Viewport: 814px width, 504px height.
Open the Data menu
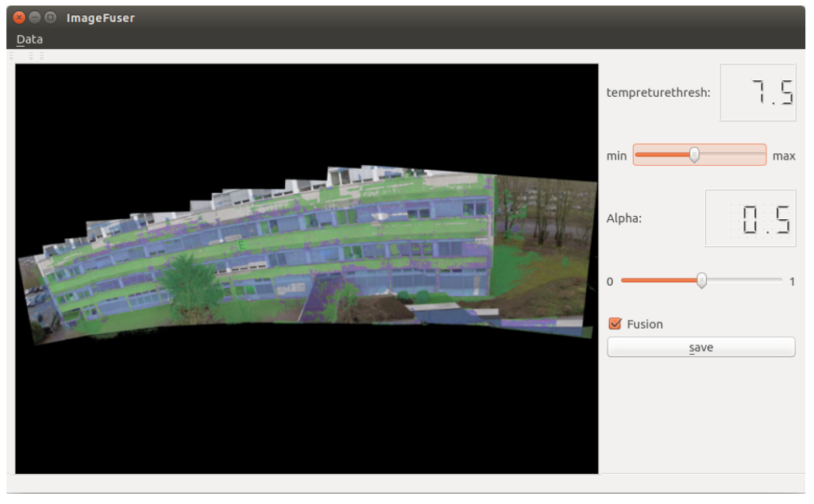[x=29, y=40]
